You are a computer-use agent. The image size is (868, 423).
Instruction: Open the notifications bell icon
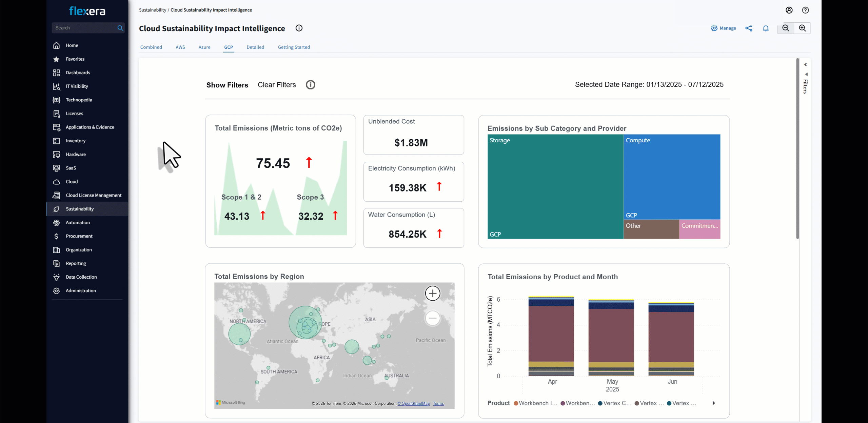pos(766,28)
